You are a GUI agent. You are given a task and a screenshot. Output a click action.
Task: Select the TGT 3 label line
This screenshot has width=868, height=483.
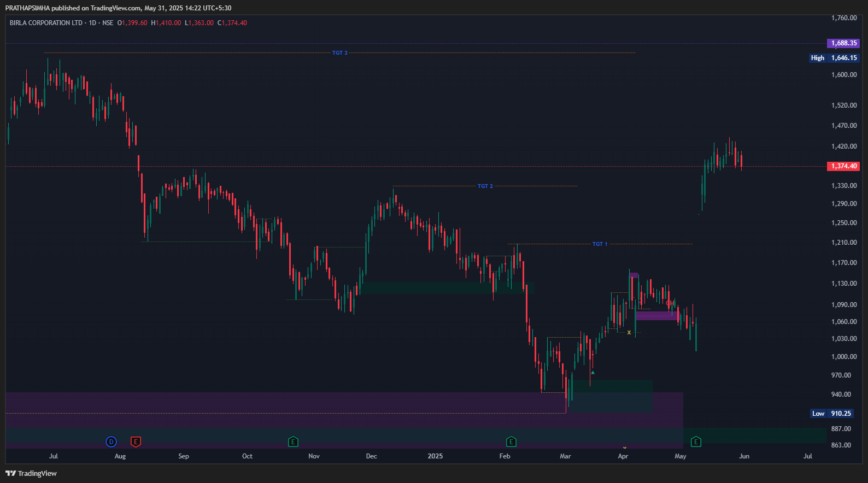pyautogui.click(x=340, y=53)
